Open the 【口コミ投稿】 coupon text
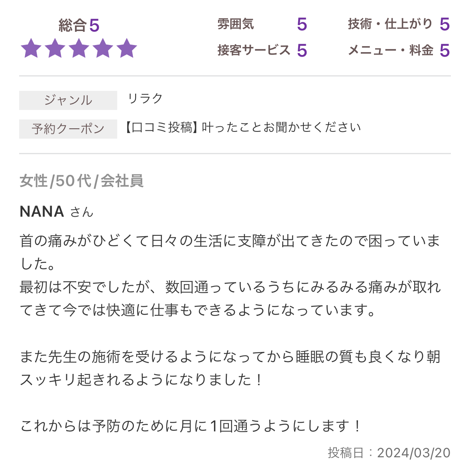Image resolution: width=470 pixels, height=476 pixels. [x=243, y=127]
